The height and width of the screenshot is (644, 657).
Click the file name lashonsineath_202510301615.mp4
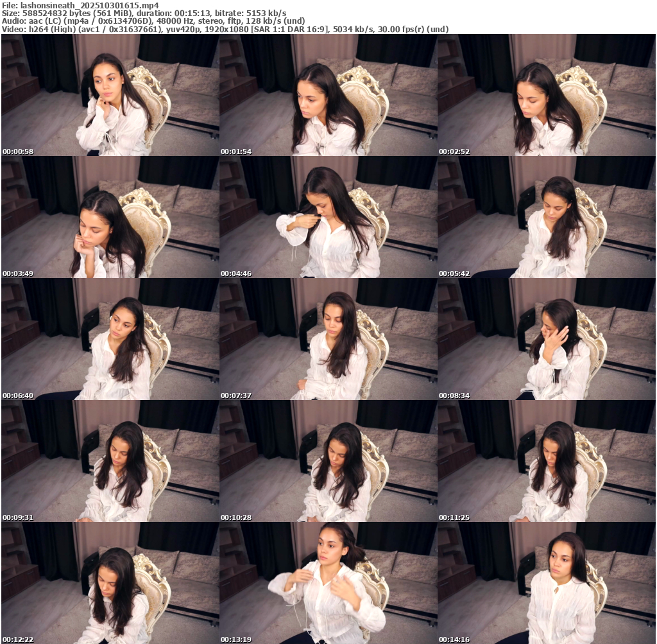coord(90,5)
